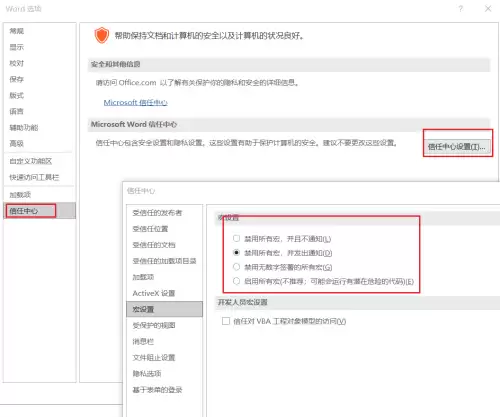Click the help question mark icon
Screen dimensions: 500x417
[x=461, y=8]
